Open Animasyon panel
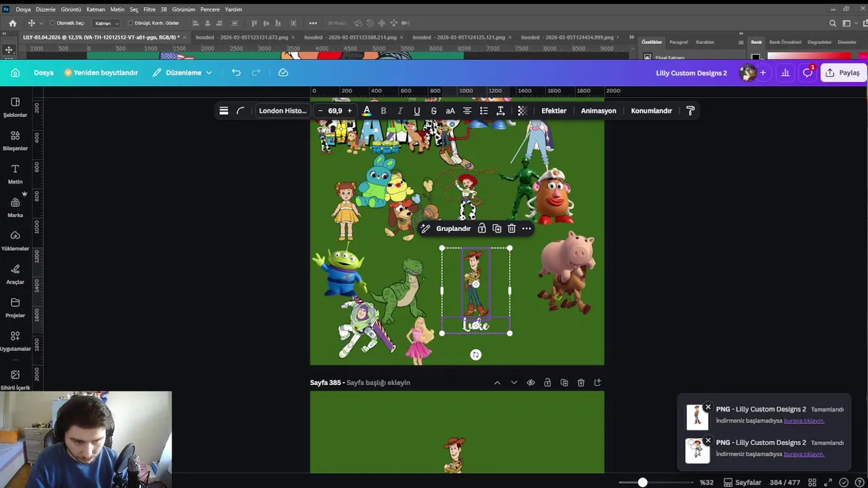The width and height of the screenshot is (868, 488). (x=599, y=110)
